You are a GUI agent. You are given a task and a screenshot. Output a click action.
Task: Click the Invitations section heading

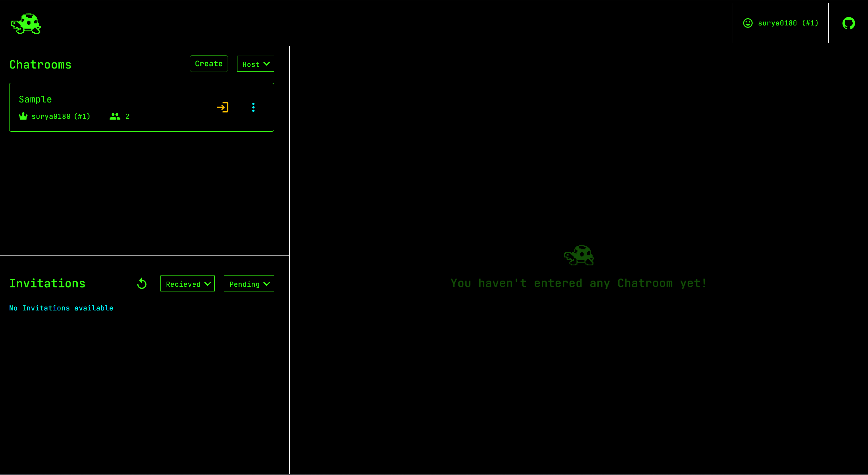click(x=47, y=283)
